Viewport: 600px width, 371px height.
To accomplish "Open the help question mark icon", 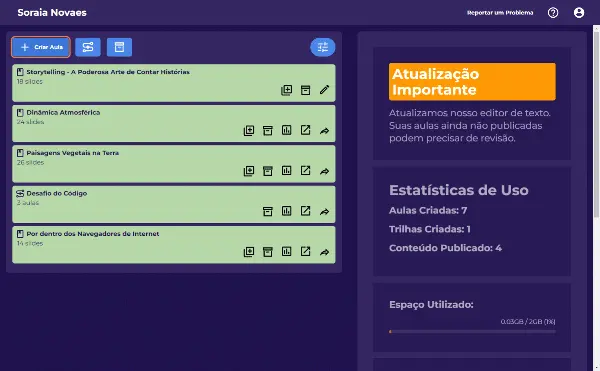I will point(553,13).
